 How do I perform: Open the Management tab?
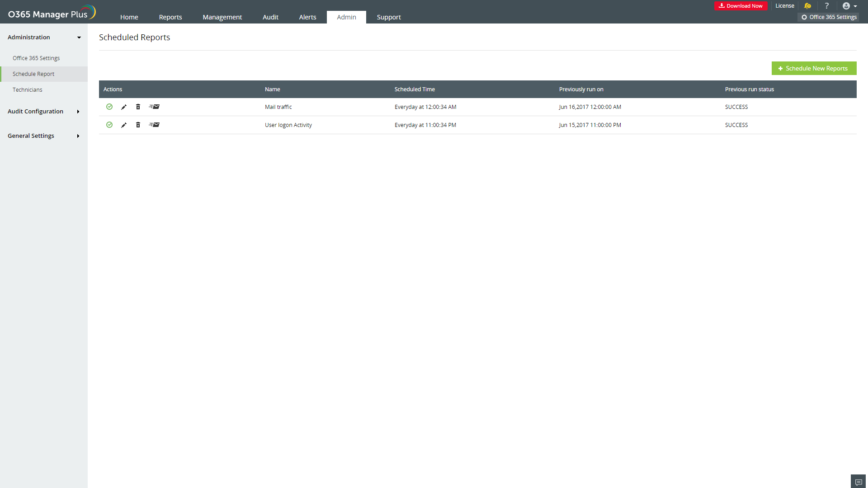(x=222, y=17)
